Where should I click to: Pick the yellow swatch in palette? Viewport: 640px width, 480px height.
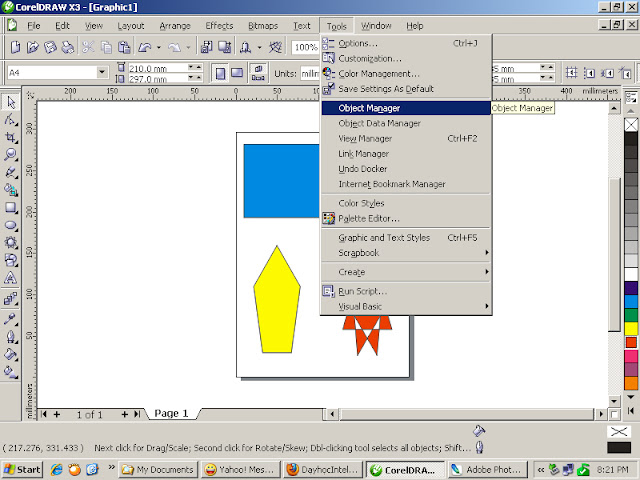[631, 329]
